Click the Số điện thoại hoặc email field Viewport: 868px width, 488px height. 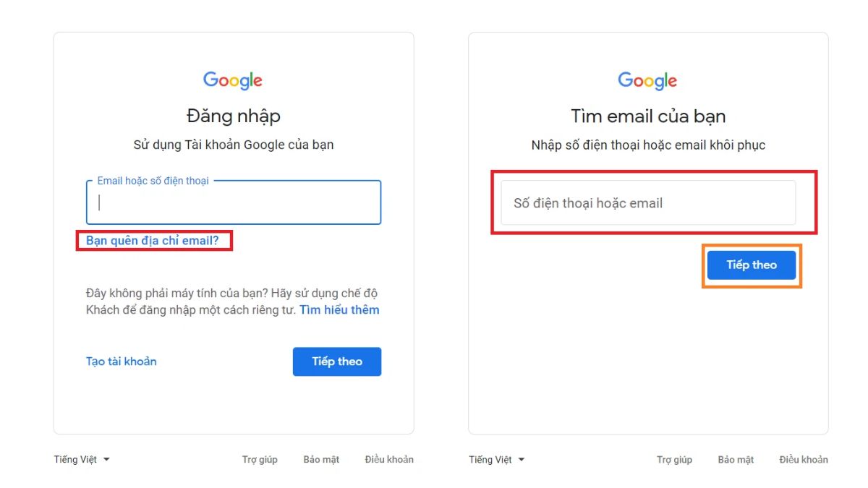pyautogui.click(x=647, y=203)
